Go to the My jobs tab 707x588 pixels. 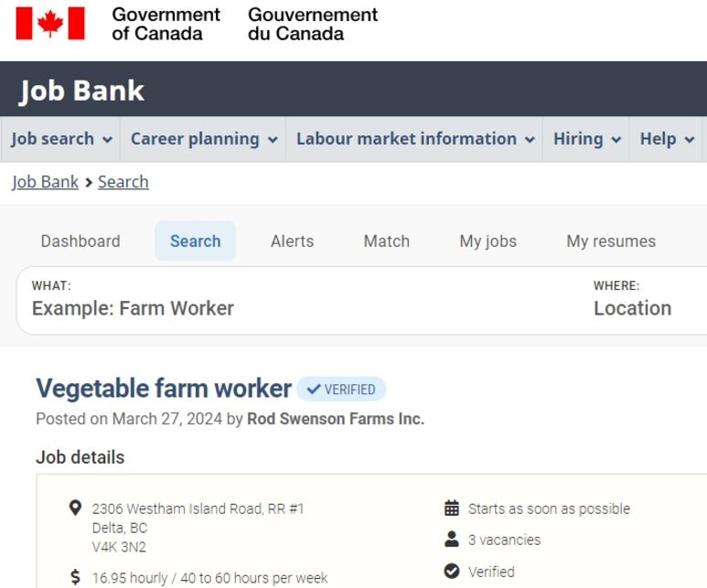(x=487, y=241)
